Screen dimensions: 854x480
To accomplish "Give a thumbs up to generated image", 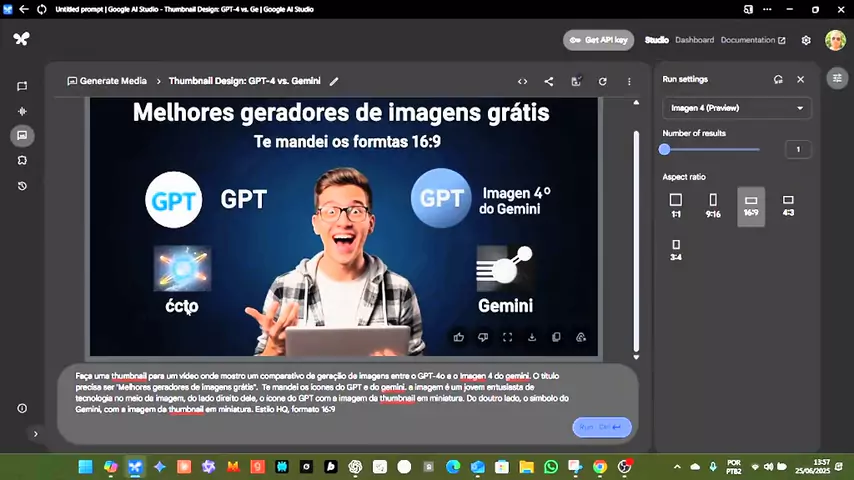I will click(459, 338).
